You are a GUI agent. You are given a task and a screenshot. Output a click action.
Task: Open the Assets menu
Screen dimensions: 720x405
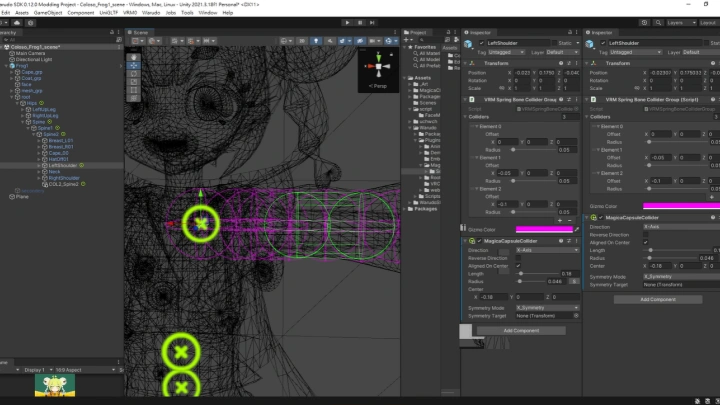coord(22,13)
